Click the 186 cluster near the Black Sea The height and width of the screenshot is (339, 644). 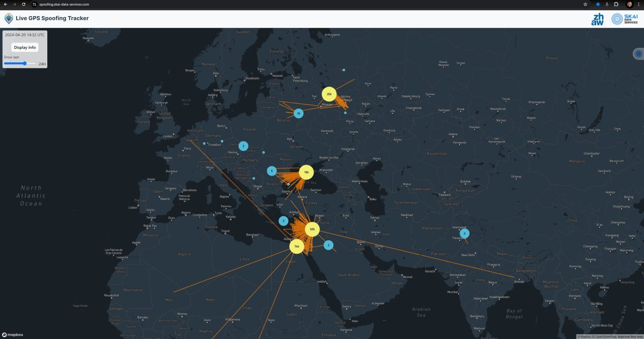point(306,172)
